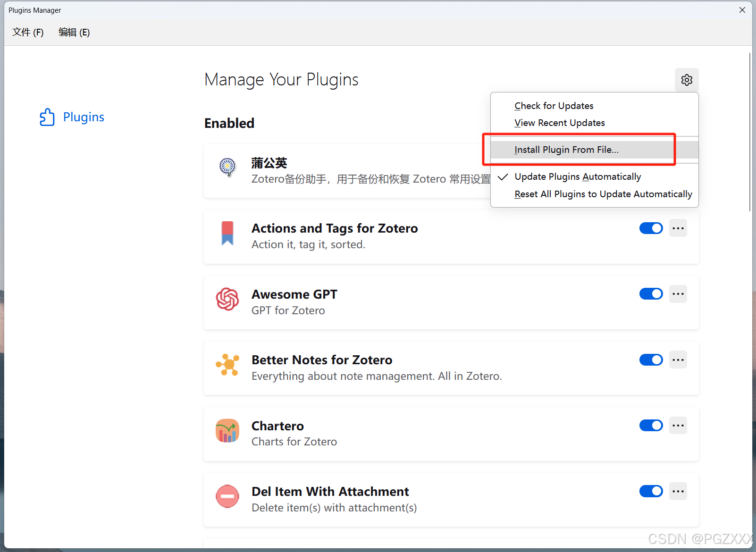
Task: Click the Awesome GPT logo icon
Action: point(227,299)
